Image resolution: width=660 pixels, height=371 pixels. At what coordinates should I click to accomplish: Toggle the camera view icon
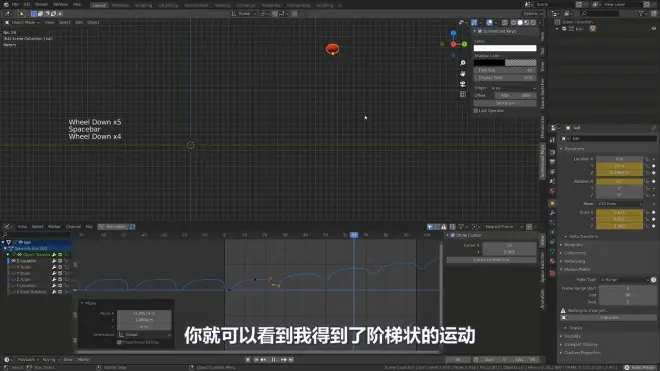[463, 84]
